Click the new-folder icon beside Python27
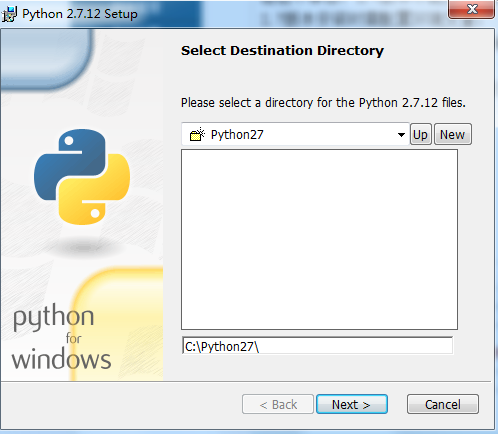This screenshot has height=434, width=498. coord(197,134)
